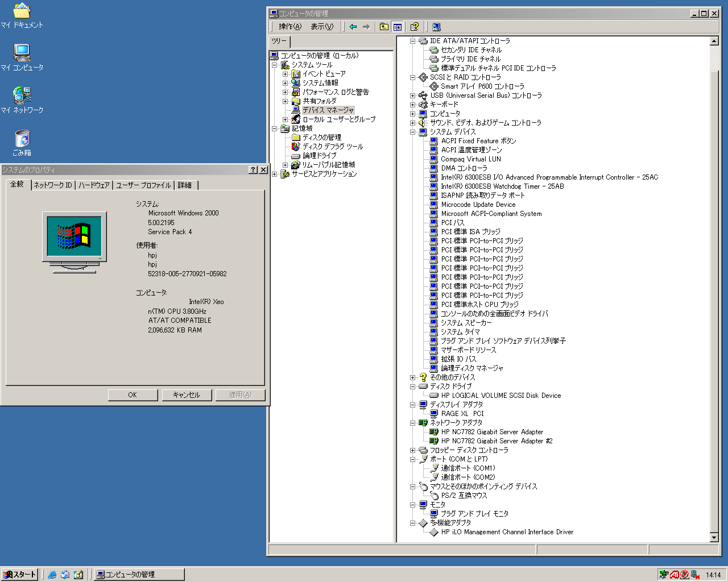Expand 共有フォルダ tree node

[285, 101]
